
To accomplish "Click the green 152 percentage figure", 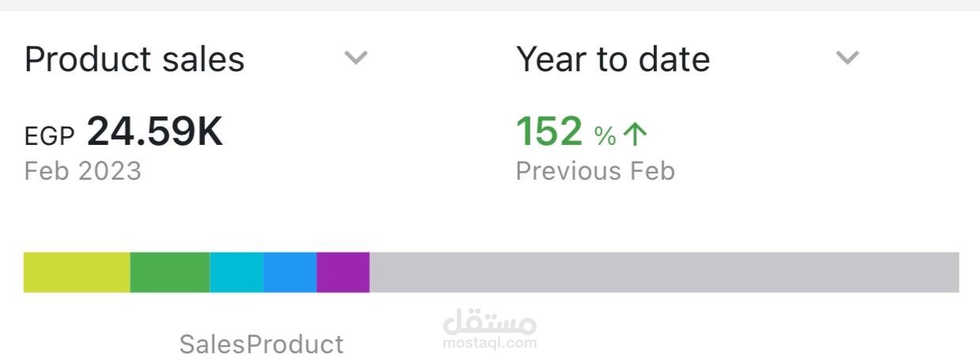I will (x=549, y=131).
